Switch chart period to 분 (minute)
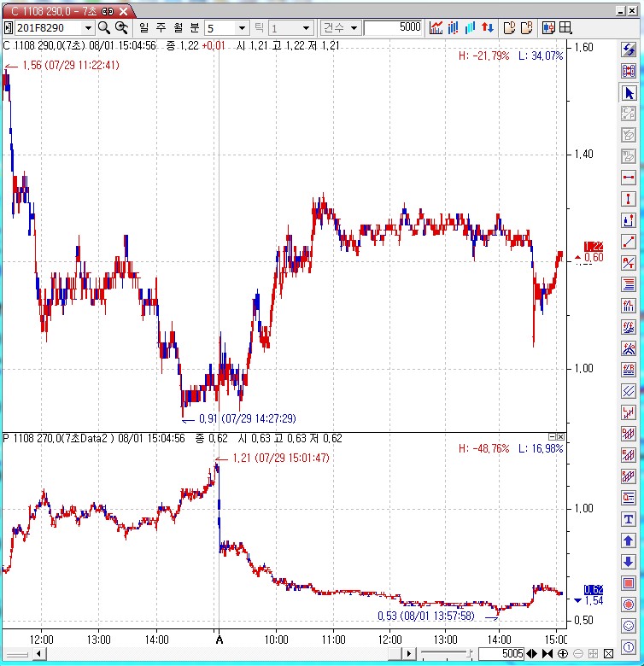 (193, 27)
